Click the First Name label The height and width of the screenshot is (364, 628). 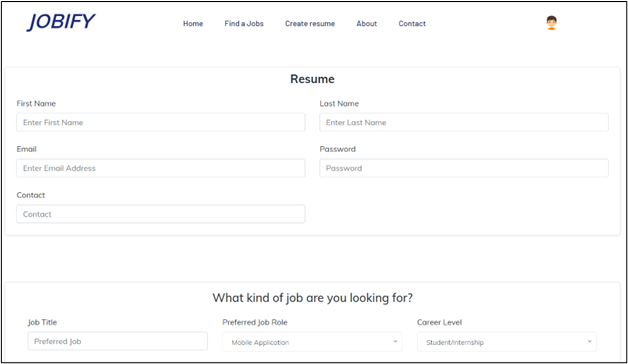coord(36,103)
